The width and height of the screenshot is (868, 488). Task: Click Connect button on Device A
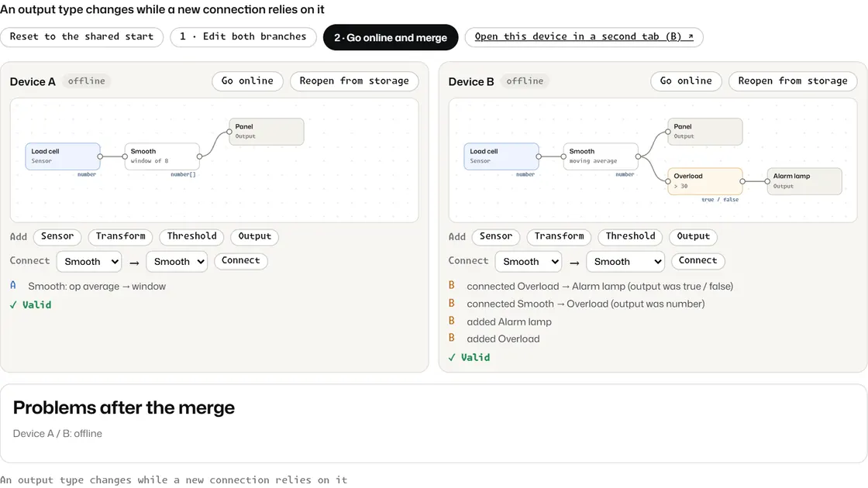pyautogui.click(x=241, y=260)
